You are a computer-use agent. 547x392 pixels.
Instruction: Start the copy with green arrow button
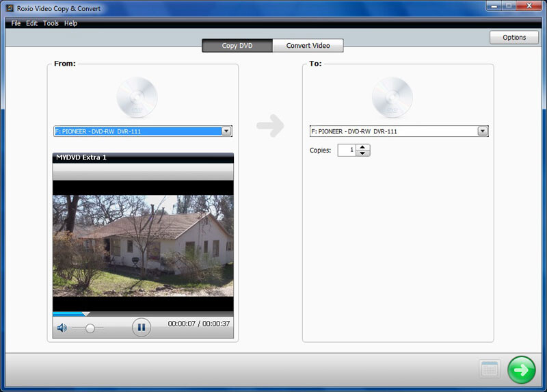coord(522,369)
